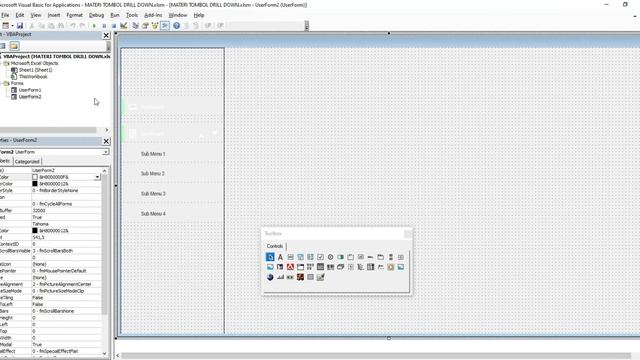
Task: Select the red Adobe PDF control in Toolbox
Action: click(290, 267)
